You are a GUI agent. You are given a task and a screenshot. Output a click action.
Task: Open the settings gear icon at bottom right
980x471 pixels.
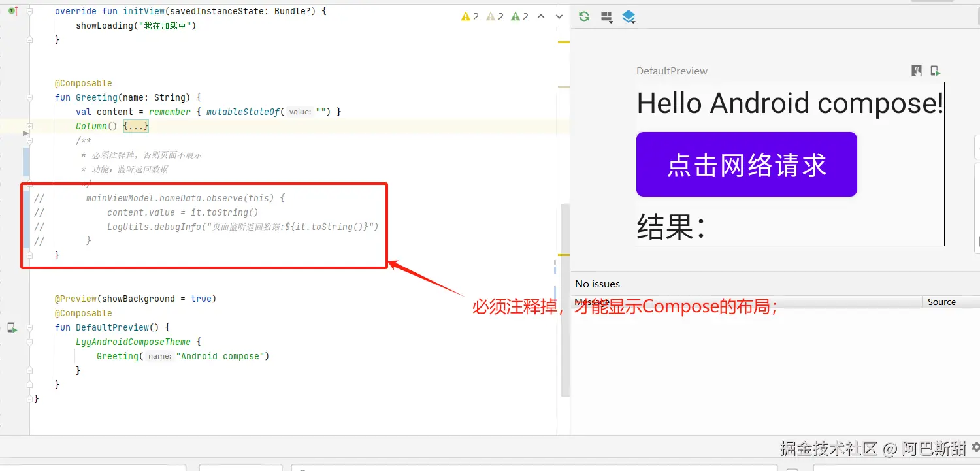pyautogui.click(x=975, y=447)
